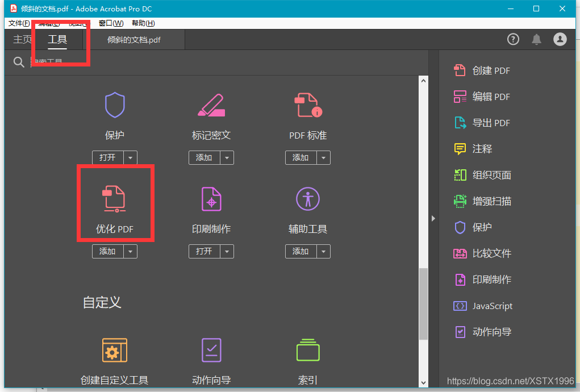Viewport: 580px width, 392px height.
Task: Select 动作向导 in the right sidebar
Action: pos(483,332)
